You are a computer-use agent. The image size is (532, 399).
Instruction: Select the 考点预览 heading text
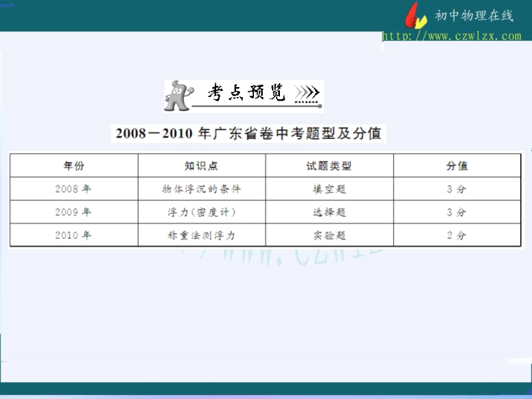pos(245,93)
